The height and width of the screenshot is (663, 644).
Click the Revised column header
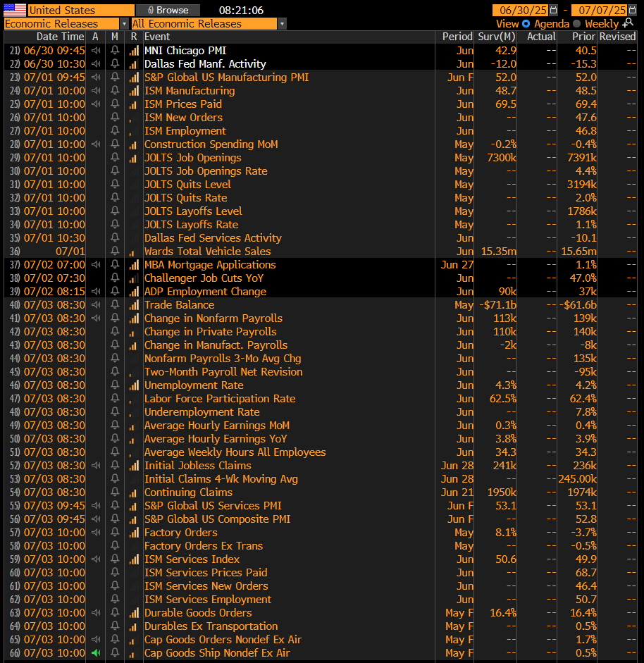point(617,37)
